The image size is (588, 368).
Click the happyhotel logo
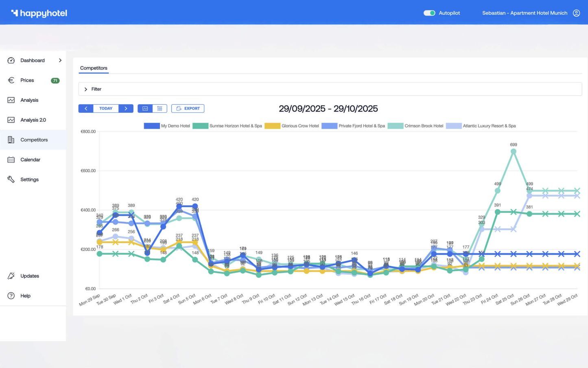pos(39,13)
